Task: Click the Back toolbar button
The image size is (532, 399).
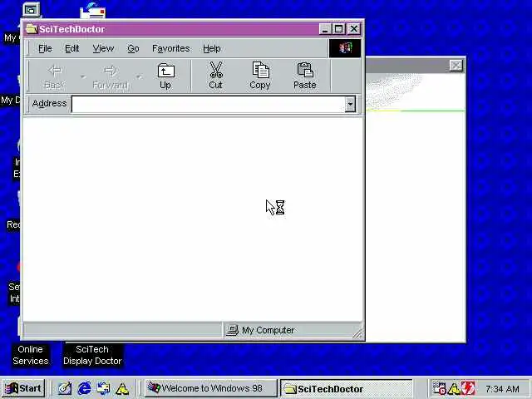Action: point(54,76)
